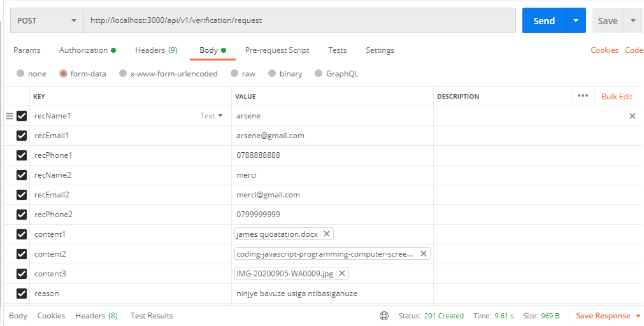
Task: Delete the recName1 row with its X icon
Action: click(633, 116)
